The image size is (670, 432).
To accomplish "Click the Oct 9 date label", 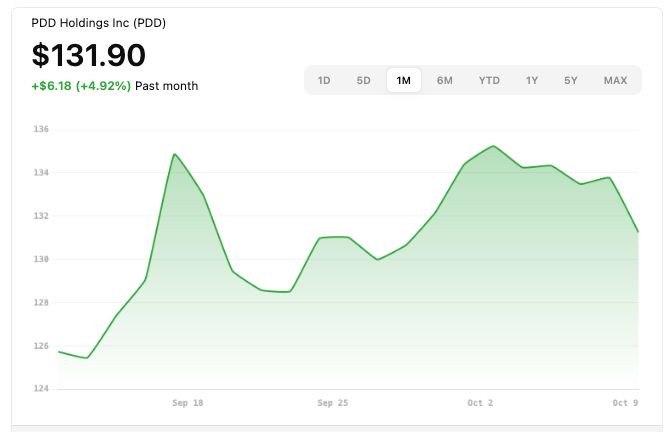I will [625, 403].
